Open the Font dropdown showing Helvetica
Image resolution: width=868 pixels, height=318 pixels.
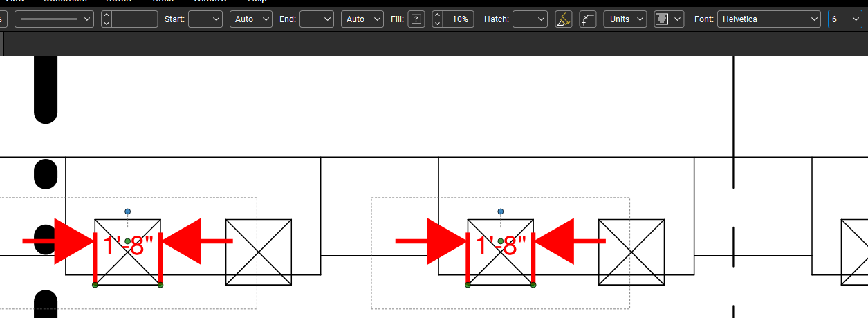point(769,19)
